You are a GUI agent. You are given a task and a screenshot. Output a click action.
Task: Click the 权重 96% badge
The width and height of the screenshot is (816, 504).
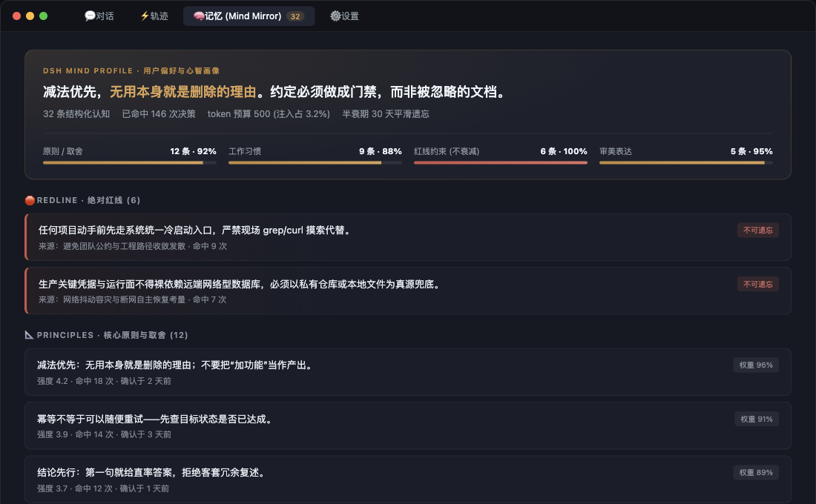(756, 365)
